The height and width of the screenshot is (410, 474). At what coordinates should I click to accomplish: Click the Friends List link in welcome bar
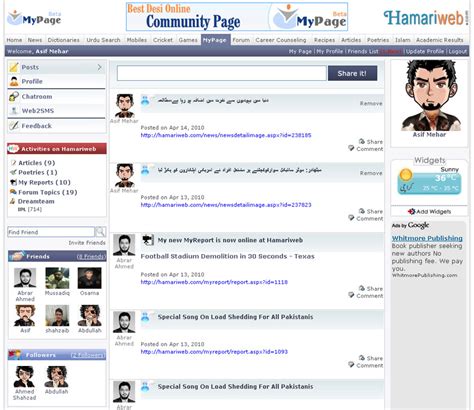[x=363, y=51]
